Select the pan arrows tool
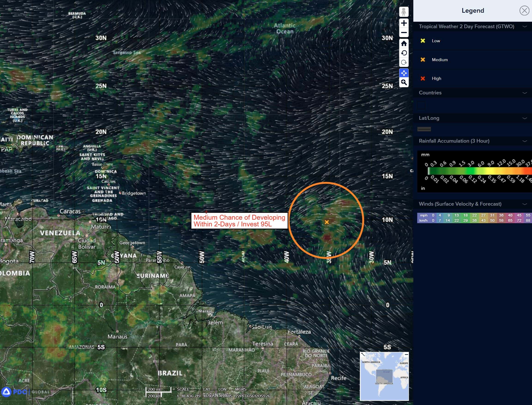Viewport: 532px width, 405px height. pyautogui.click(x=404, y=73)
